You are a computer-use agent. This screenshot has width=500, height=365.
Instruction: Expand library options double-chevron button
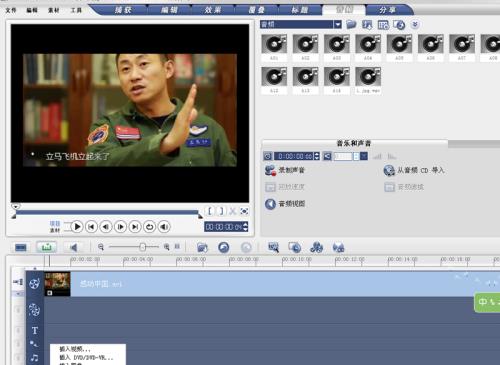coord(415,25)
